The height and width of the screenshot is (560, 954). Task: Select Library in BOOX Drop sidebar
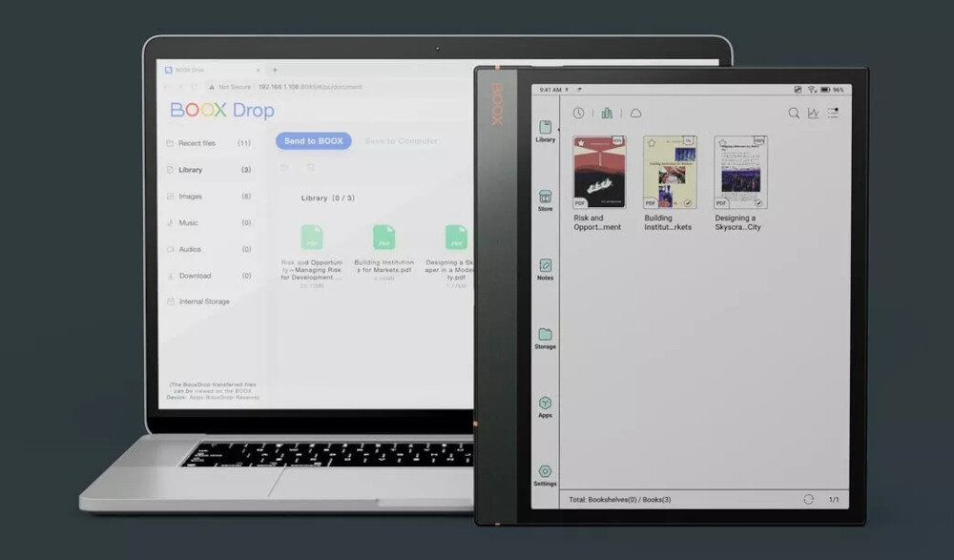209,170
